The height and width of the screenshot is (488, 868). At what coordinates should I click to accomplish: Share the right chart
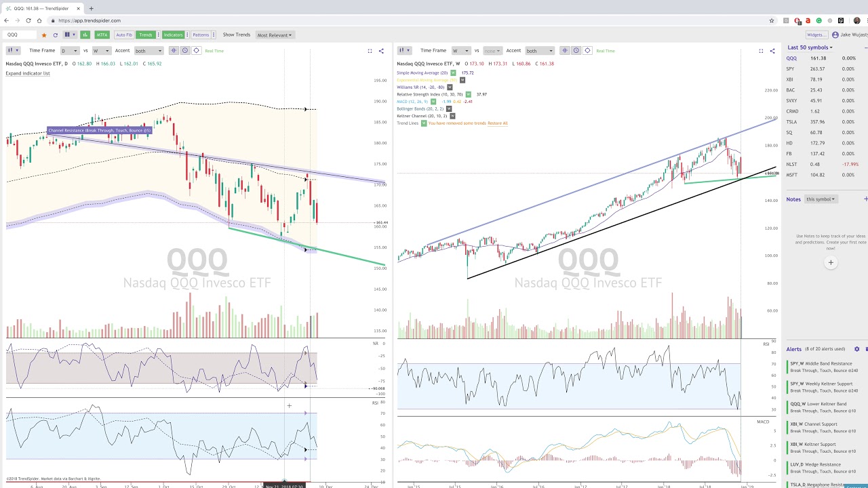pos(772,51)
